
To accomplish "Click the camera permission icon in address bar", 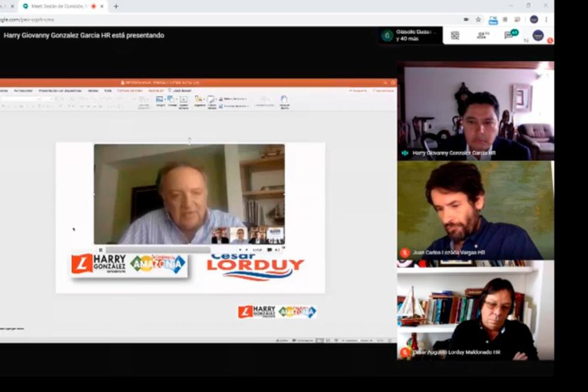I will point(466,20).
